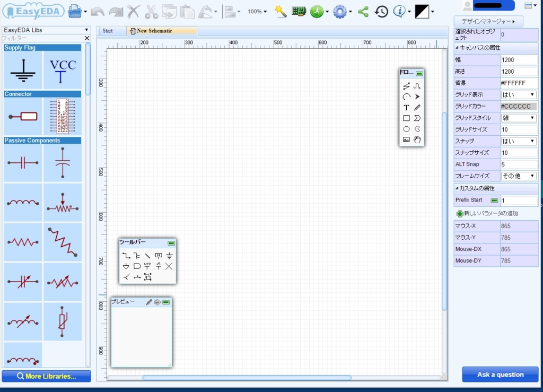Clear the library filter with X

(x=87, y=38)
